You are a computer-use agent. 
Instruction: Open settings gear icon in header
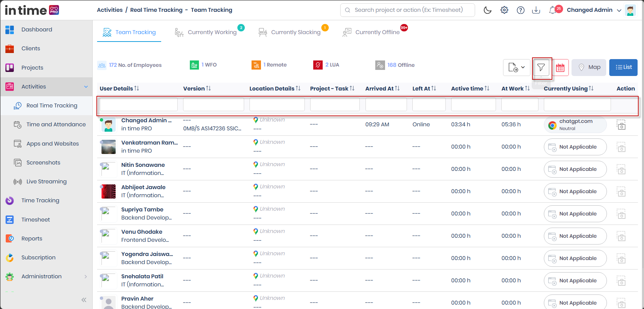[504, 10]
